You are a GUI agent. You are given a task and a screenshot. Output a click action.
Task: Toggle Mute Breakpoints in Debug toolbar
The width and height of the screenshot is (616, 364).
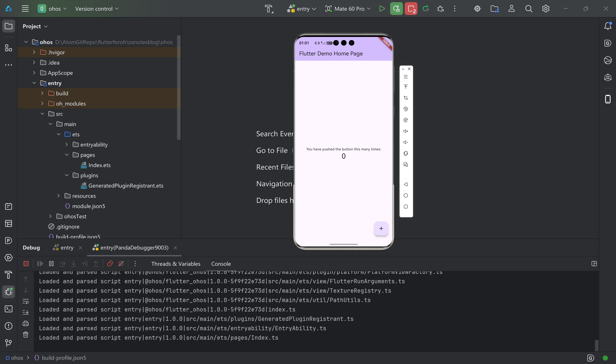click(121, 264)
